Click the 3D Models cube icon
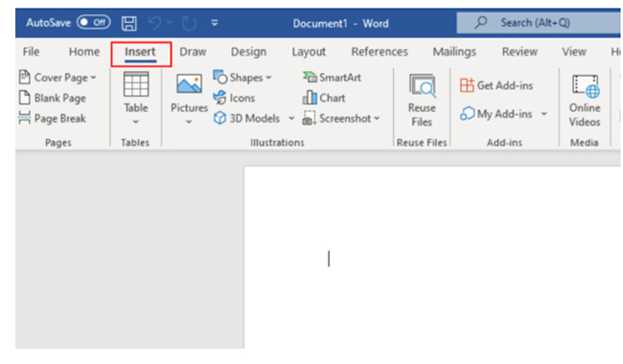This screenshot has width=623, height=364. tap(219, 118)
